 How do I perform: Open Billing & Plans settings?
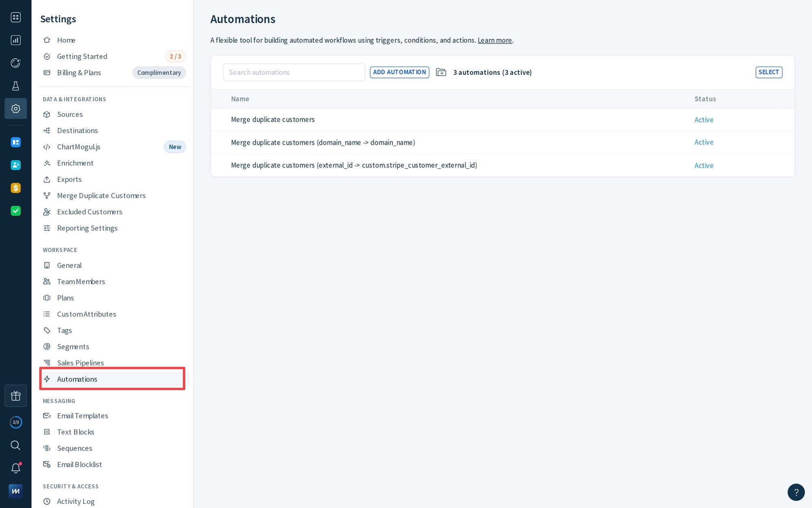pos(114,72)
